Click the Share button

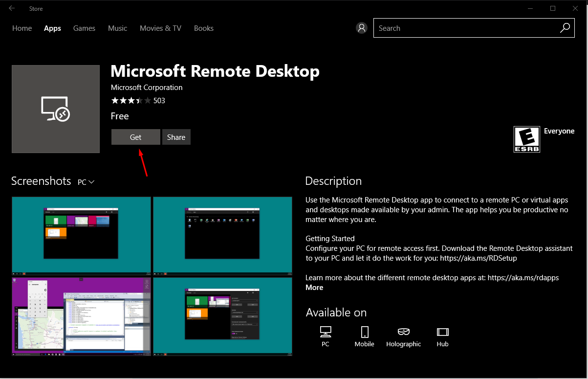(x=176, y=137)
